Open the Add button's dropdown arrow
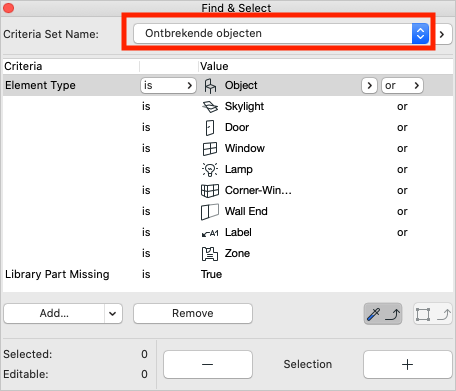This screenshot has width=456, height=391. [113, 313]
